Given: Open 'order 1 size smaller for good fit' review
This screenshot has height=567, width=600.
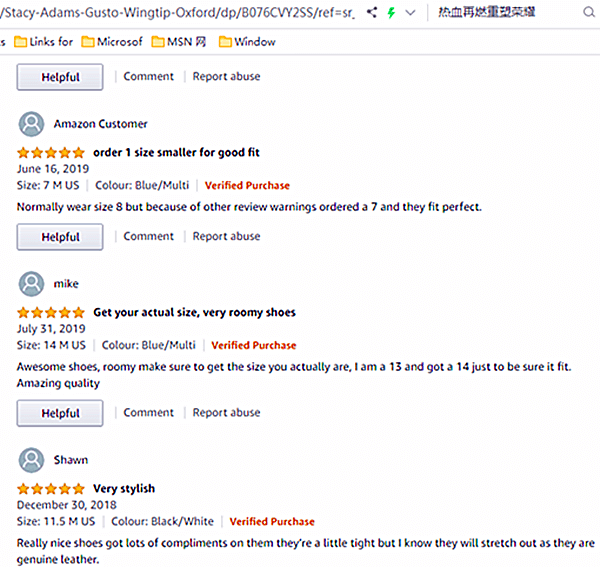Looking at the screenshot, I should tap(176, 153).
